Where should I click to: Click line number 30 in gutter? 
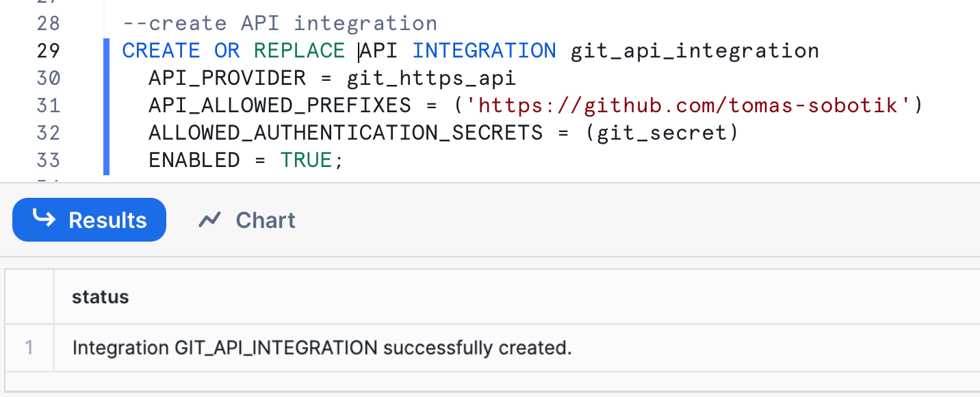pyautogui.click(x=48, y=78)
